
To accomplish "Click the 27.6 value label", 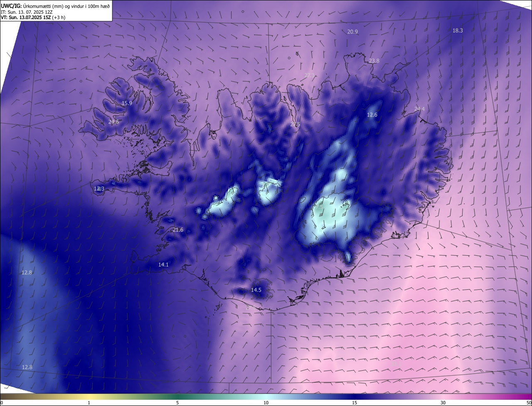I will coord(251,308).
